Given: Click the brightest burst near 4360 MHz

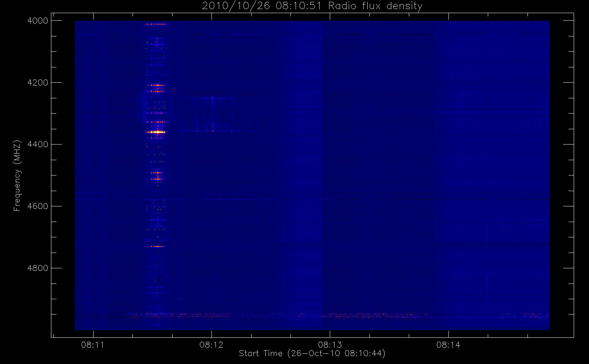Looking at the screenshot, I should tap(157, 132).
